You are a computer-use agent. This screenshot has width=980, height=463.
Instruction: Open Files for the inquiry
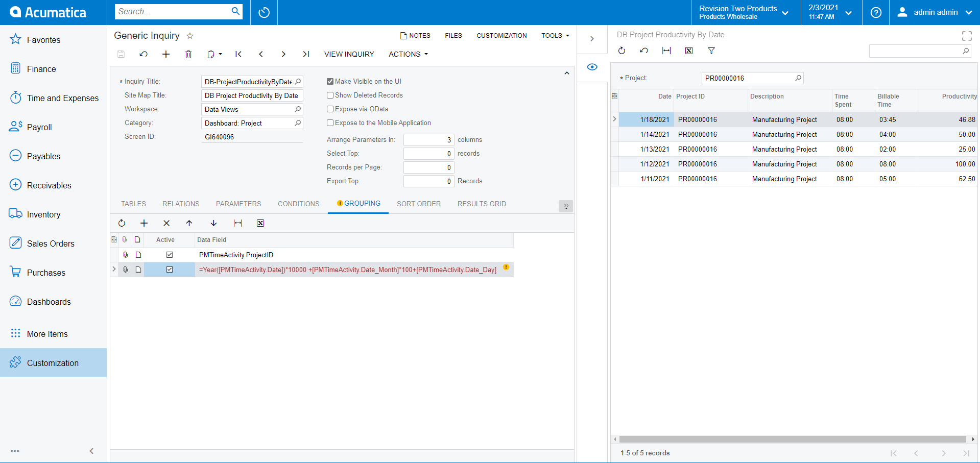[453, 36]
